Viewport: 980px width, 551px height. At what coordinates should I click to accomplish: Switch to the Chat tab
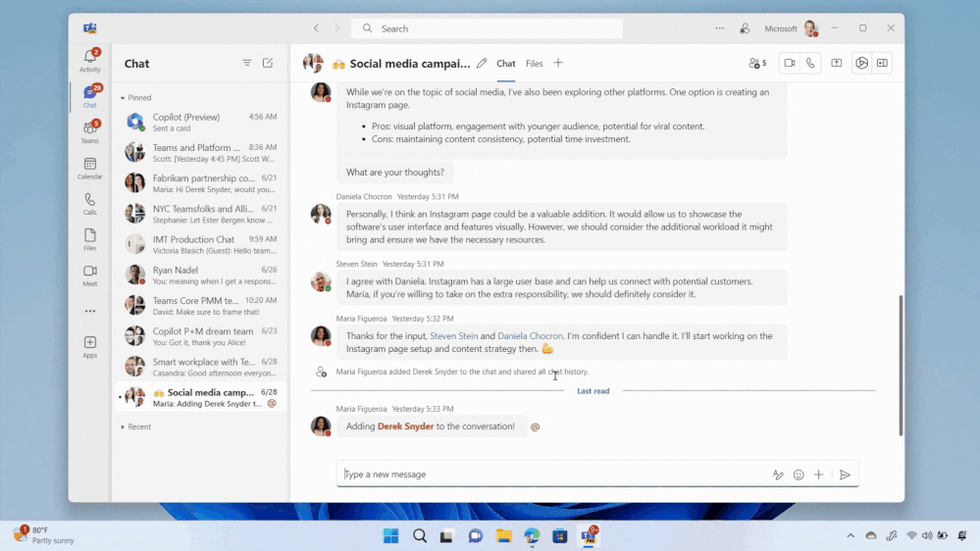(505, 63)
